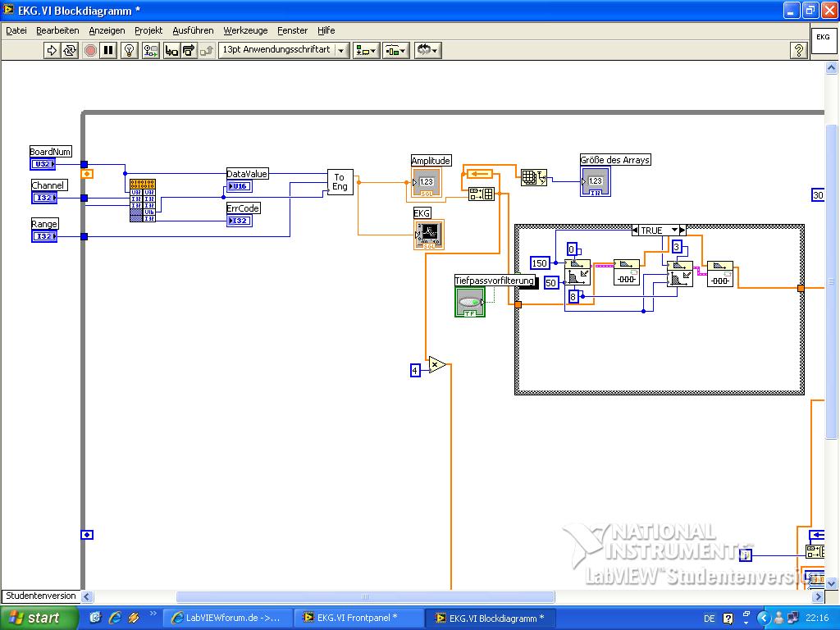Click the context help question mark
This screenshot has height=630, width=840.
(x=798, y=50)
